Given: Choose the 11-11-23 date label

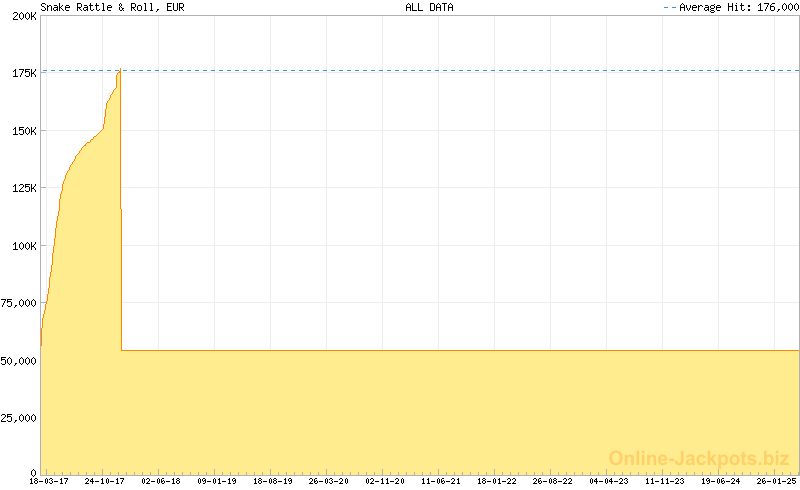Looking at the screenshot, I should coord(665,481).
